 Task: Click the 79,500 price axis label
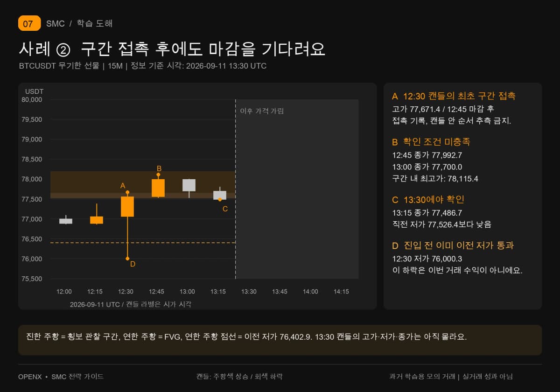click(x=32, y=119)
